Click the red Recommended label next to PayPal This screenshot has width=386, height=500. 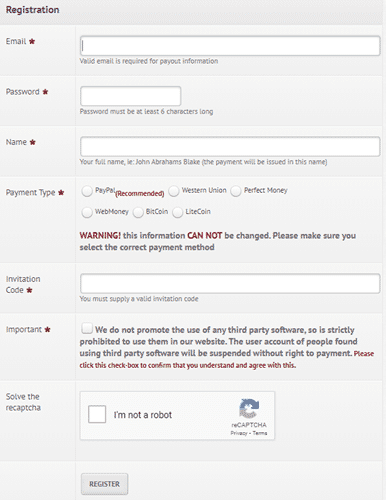click(140, 194)
